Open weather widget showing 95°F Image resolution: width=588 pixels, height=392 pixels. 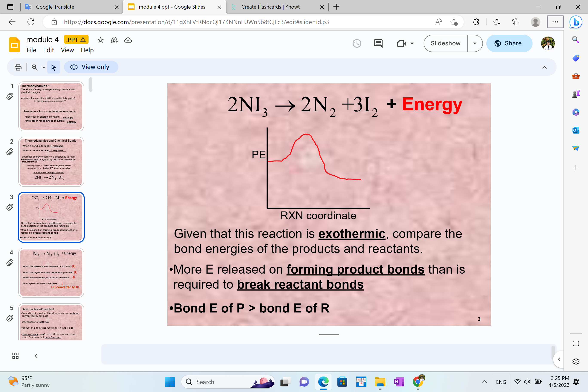click(x=29, y=381)
